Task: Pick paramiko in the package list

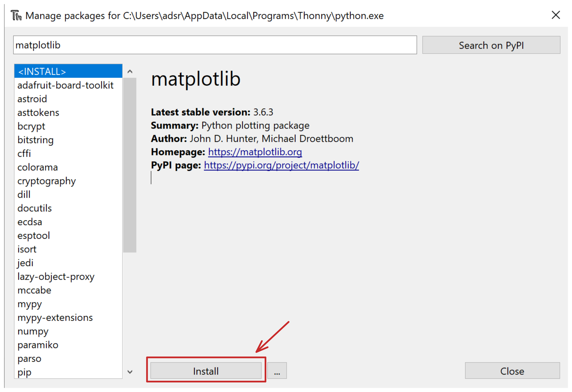Action: [x=68, y=345]
